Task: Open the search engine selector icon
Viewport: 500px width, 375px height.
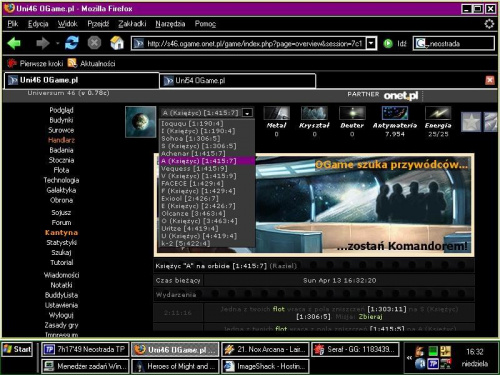Action: [x=421, y=44]
